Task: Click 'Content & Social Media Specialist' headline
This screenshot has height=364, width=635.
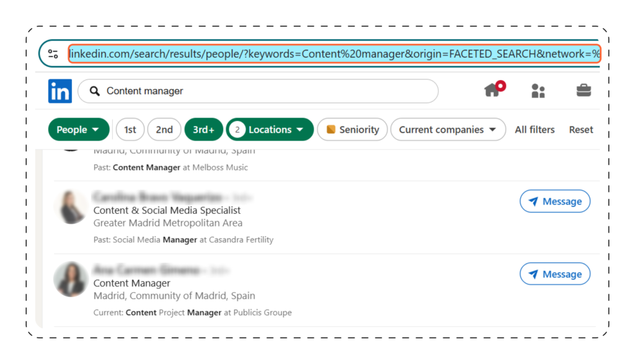Action: click(x=167, y=210)
